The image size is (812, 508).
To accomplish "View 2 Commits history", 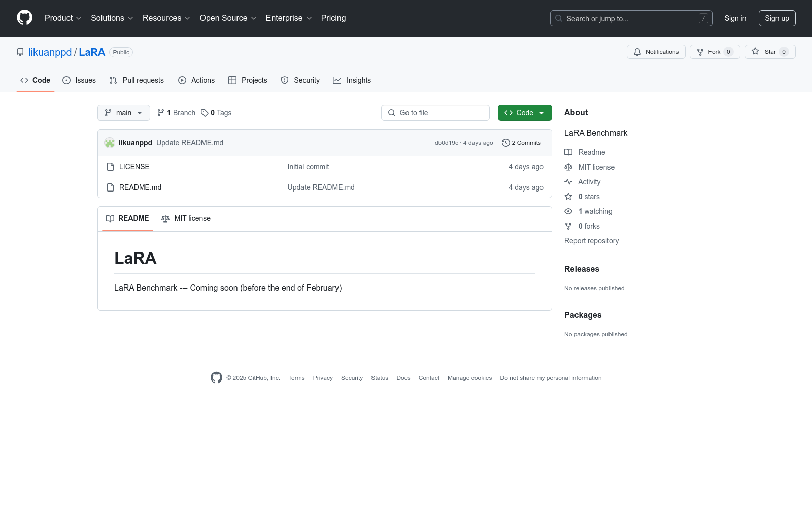I will point(521,143).
